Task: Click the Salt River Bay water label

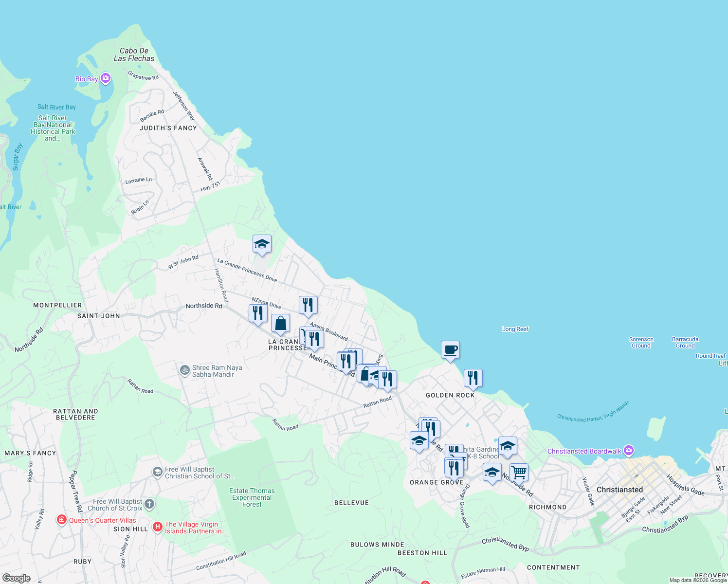Action: click(56, 107)
